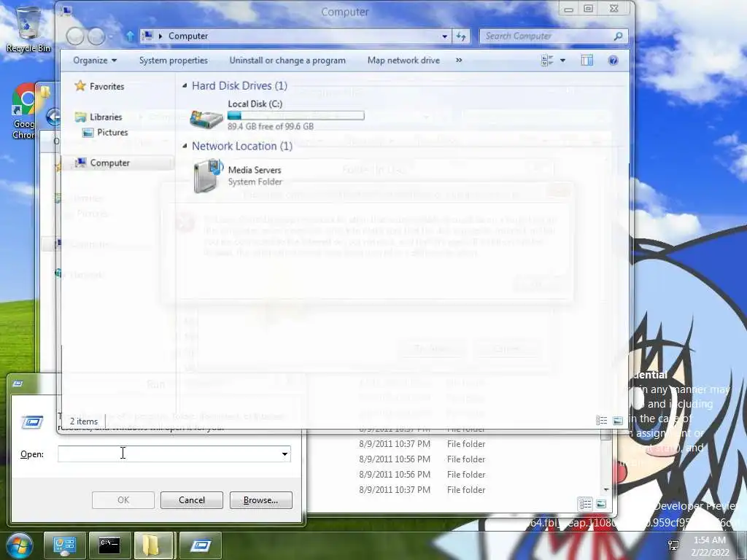Click the Local Disk capacity bar

(296, 115)
